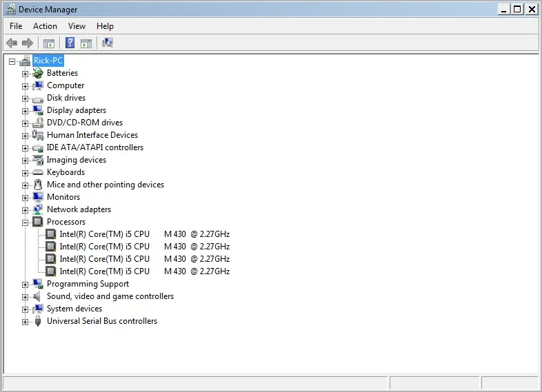Collapse the Rick-PC root node
Screen dimensions: 542x392
pos(12,61)
